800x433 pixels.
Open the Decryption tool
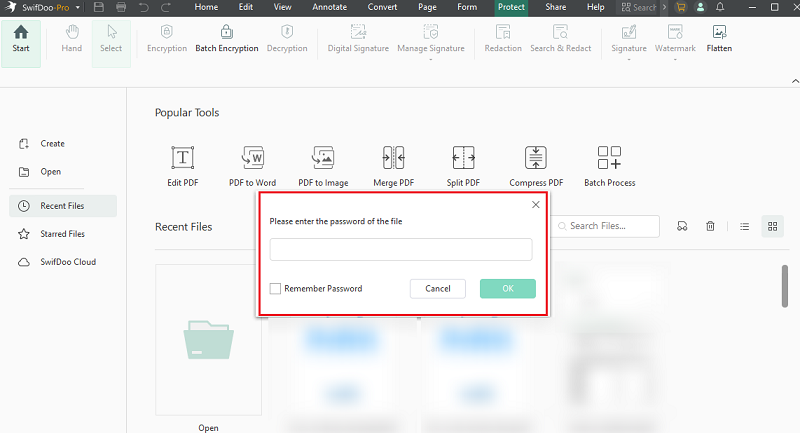pos(287,39)
